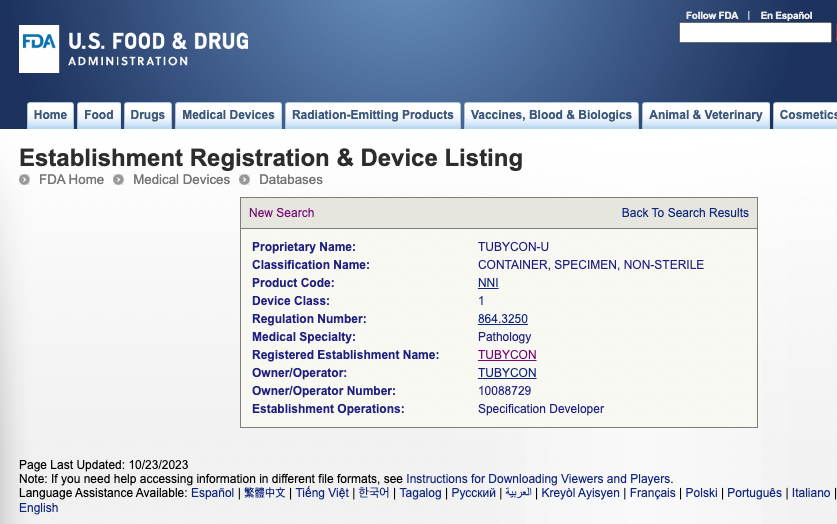Select Tiếng Việt language assistance
The width and height of the screenshot is (837, 524).
[322, 493]
